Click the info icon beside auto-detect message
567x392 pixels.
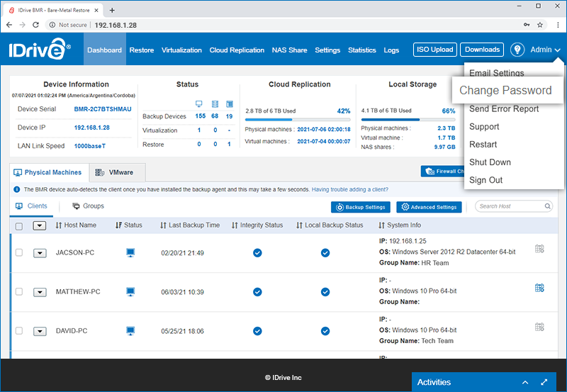(x=16, y=189)
